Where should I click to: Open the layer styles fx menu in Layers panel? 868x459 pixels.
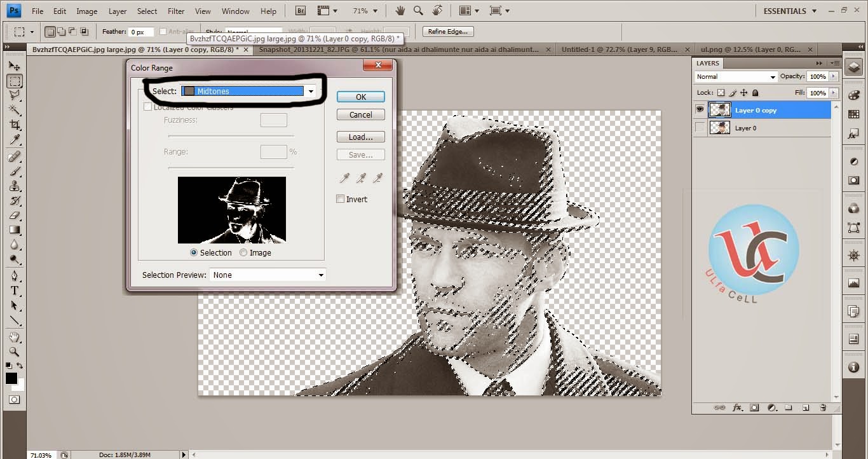738,408
